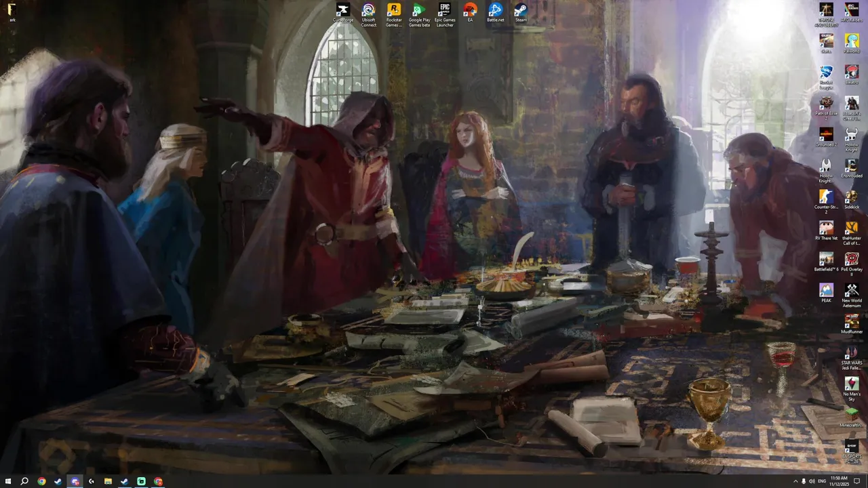
Task: Select the Steam desktop shortcut icon
Action: pyautogui.click(x=521, y=13)
